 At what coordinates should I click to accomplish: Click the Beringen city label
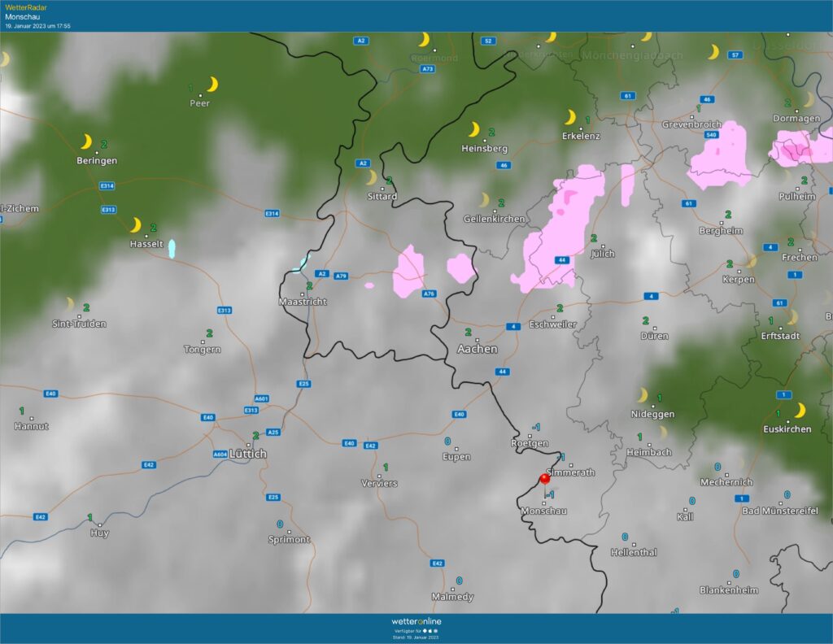[97, 160]
